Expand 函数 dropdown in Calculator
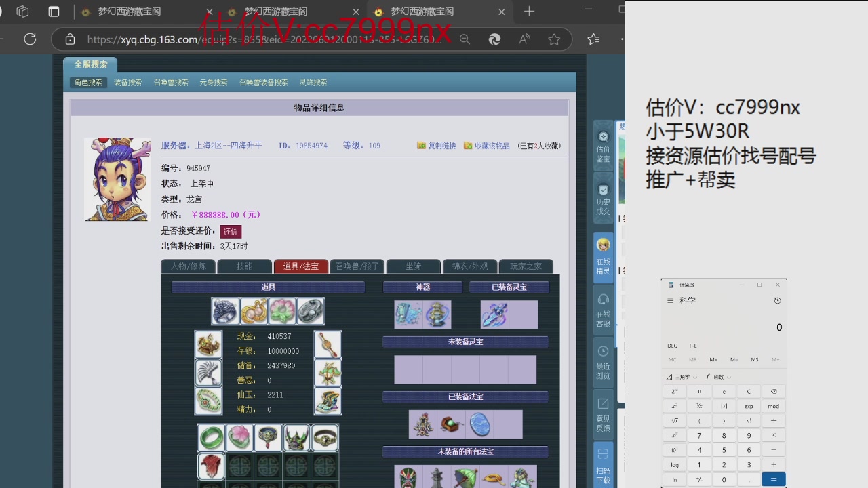The height and width of the screenshot is (488, 868). pyautogui.click(x=718, y=377)
